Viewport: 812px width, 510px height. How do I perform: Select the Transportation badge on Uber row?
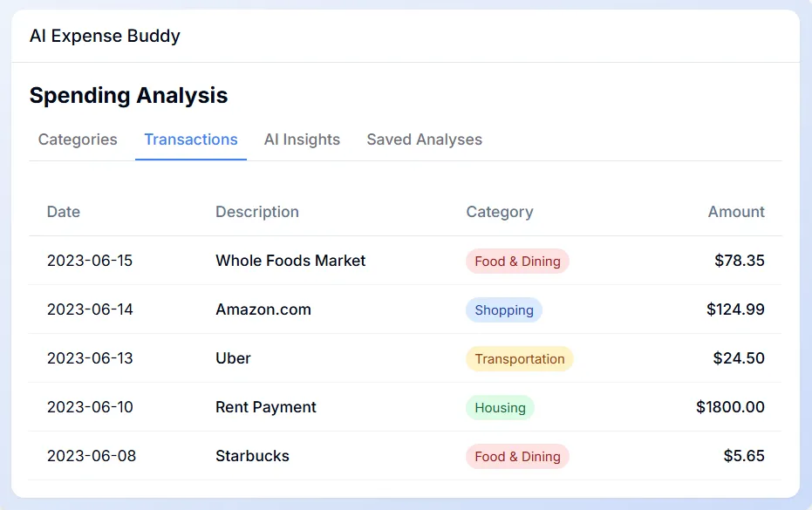point(519,358)
